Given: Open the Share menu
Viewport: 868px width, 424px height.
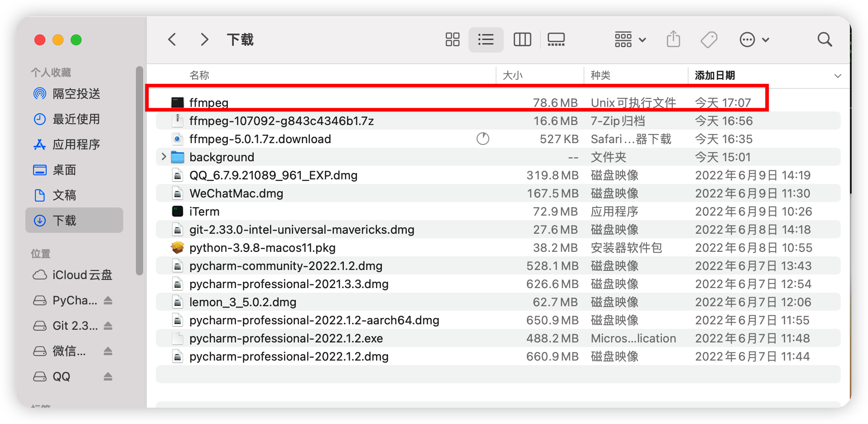Looking at the screenshot, I should coord(673,39).
